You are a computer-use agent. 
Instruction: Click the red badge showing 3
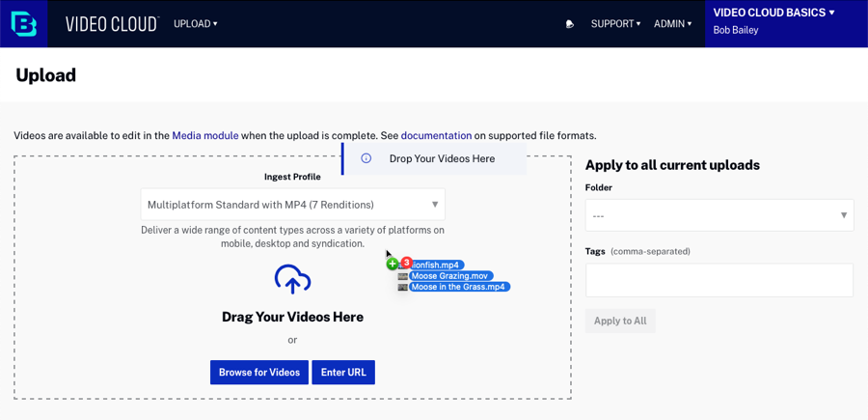(x=406, y=262)
